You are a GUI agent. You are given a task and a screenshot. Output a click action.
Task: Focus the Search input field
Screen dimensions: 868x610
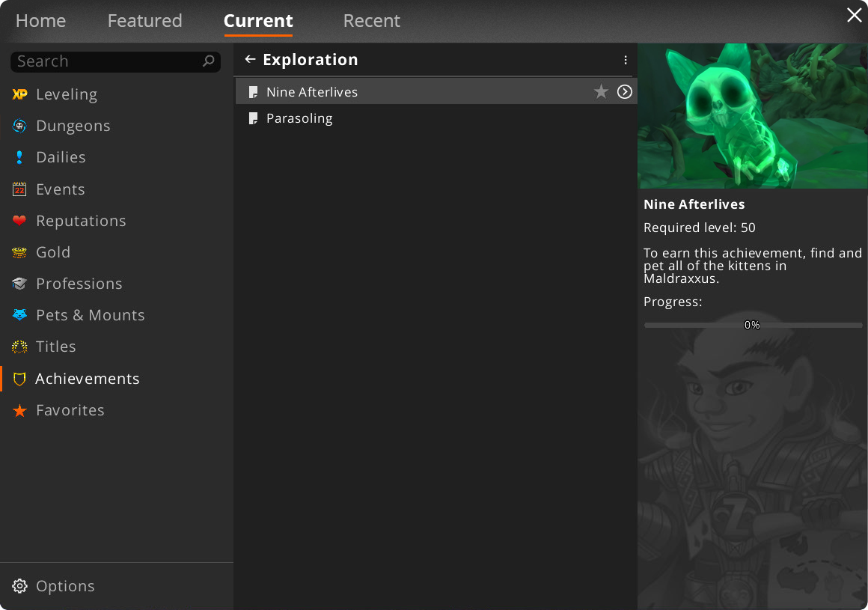click(115, 61)
